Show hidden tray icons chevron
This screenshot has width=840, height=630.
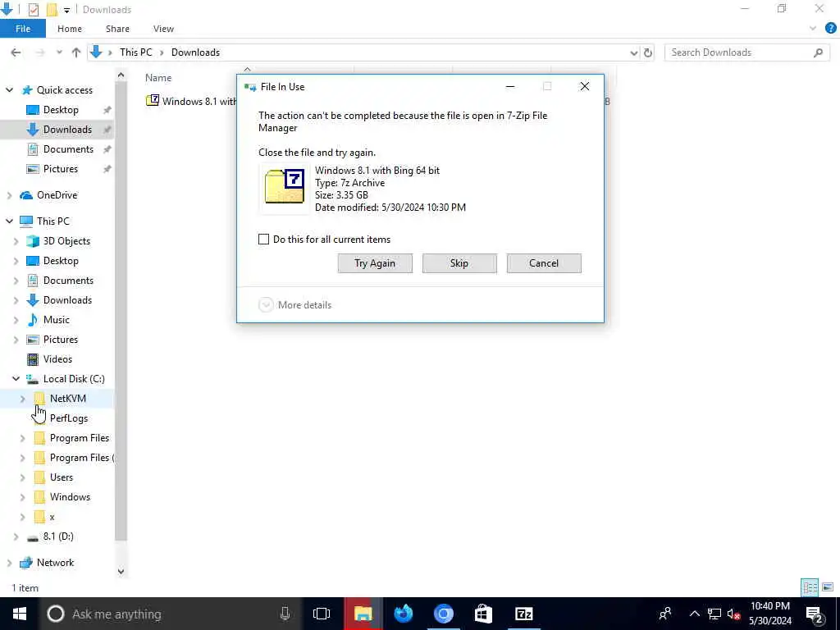coord(694,614)
